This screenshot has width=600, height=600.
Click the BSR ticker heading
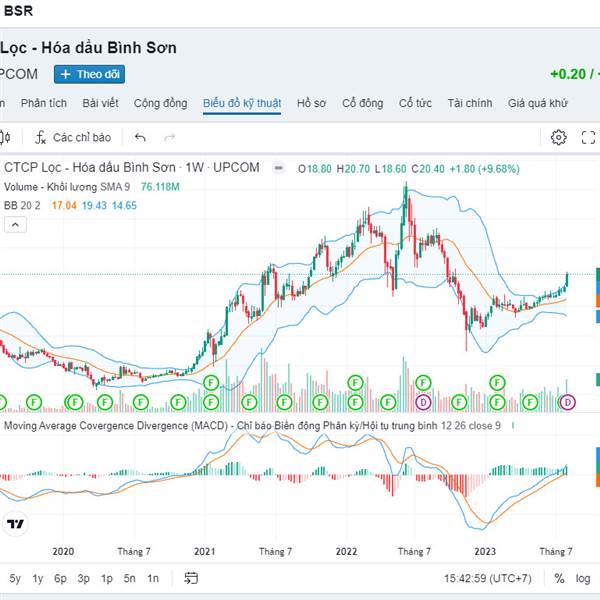pos(18,11)
